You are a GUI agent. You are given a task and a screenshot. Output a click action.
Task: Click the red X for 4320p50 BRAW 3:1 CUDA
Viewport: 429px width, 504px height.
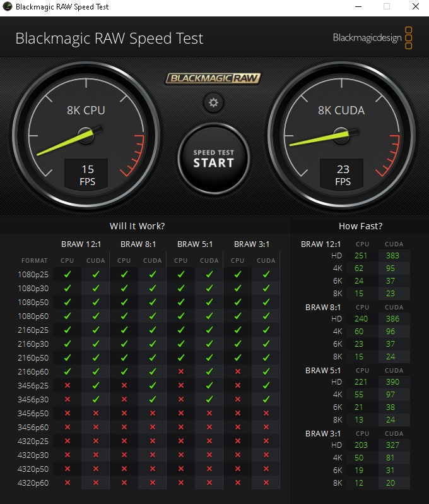(x=266, y=469)
